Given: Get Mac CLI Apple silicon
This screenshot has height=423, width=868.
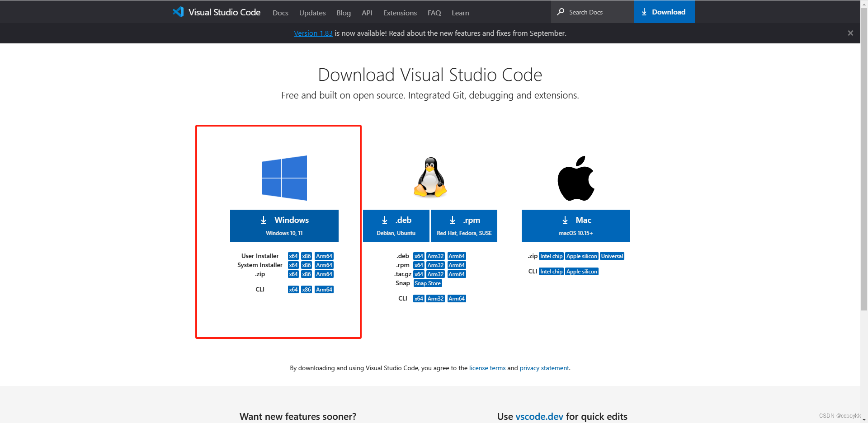Looking at the screenshot, I should 582,272.
